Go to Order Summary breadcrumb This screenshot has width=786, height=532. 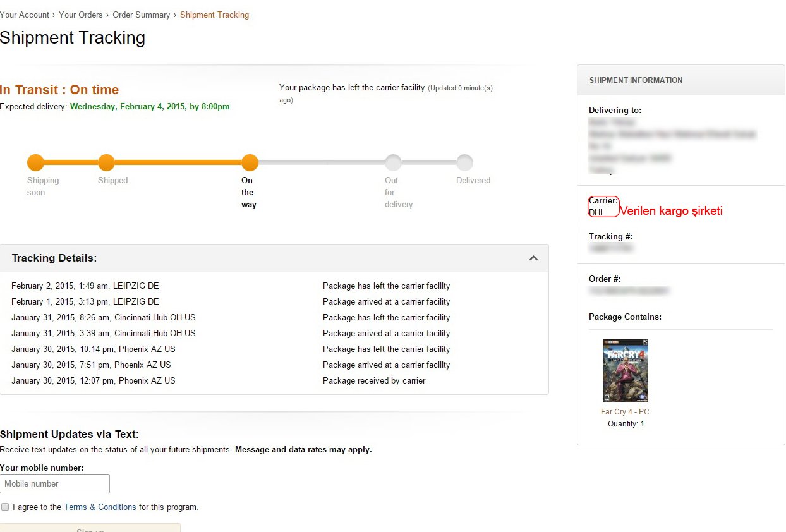(141, 15)
